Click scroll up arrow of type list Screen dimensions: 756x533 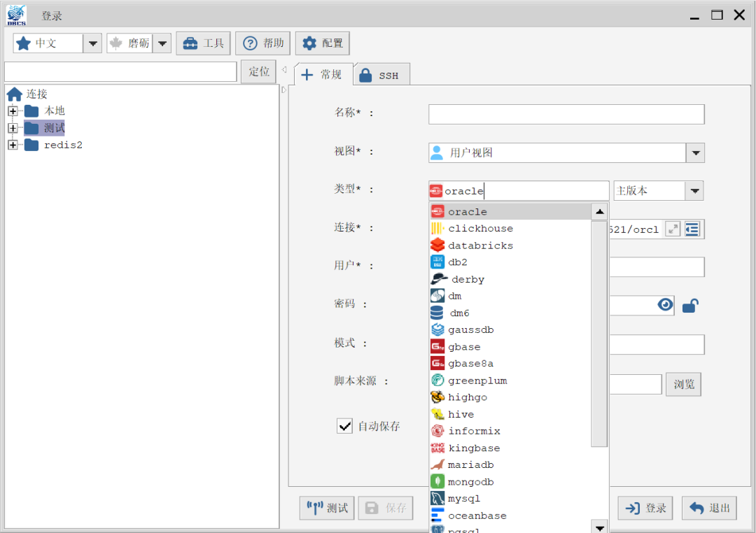click(x=599, y=211)
